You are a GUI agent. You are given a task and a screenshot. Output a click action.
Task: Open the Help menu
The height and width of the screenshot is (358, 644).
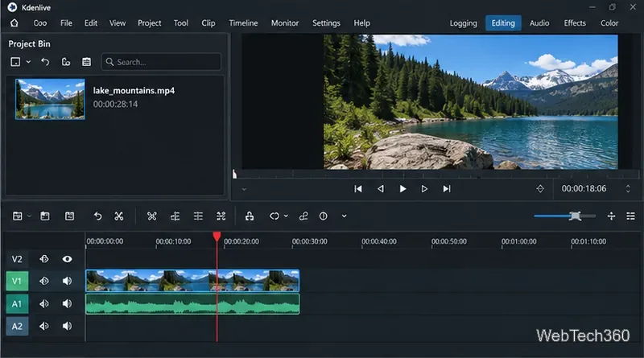coord(361,23)
